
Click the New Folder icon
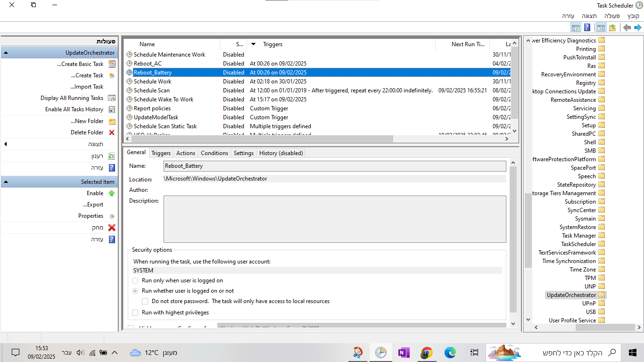(x=112, y=121)
